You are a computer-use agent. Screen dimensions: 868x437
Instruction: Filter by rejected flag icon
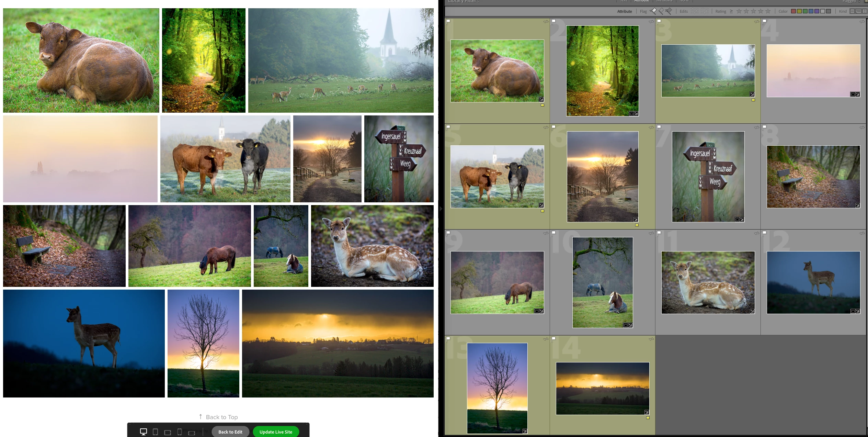pyautogui.click(x=669, y=11)
